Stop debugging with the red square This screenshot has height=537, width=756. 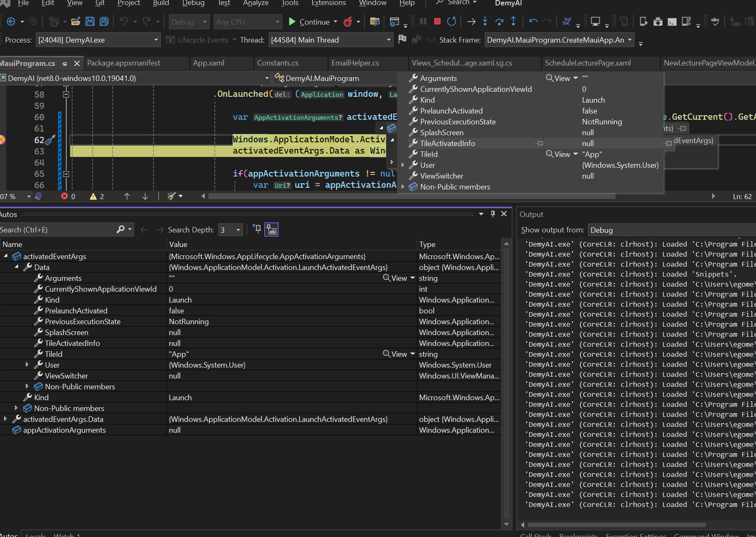pyautogui.click(x=437, y=22)
